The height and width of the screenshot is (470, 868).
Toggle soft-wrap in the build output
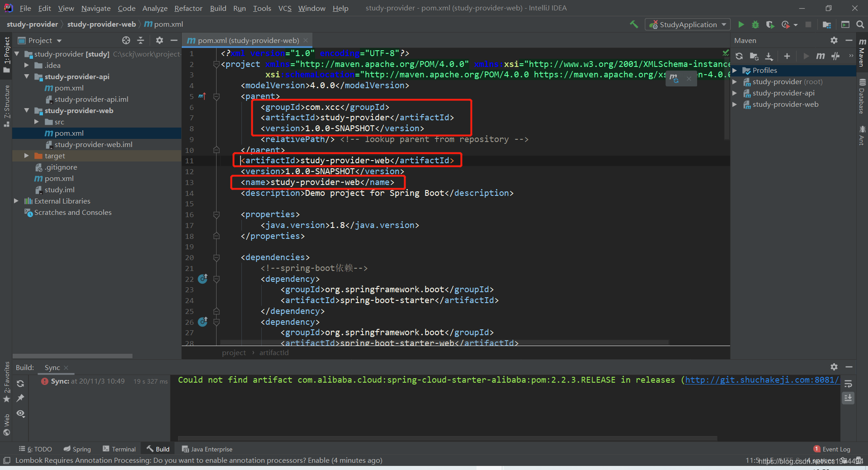point(848,384)
